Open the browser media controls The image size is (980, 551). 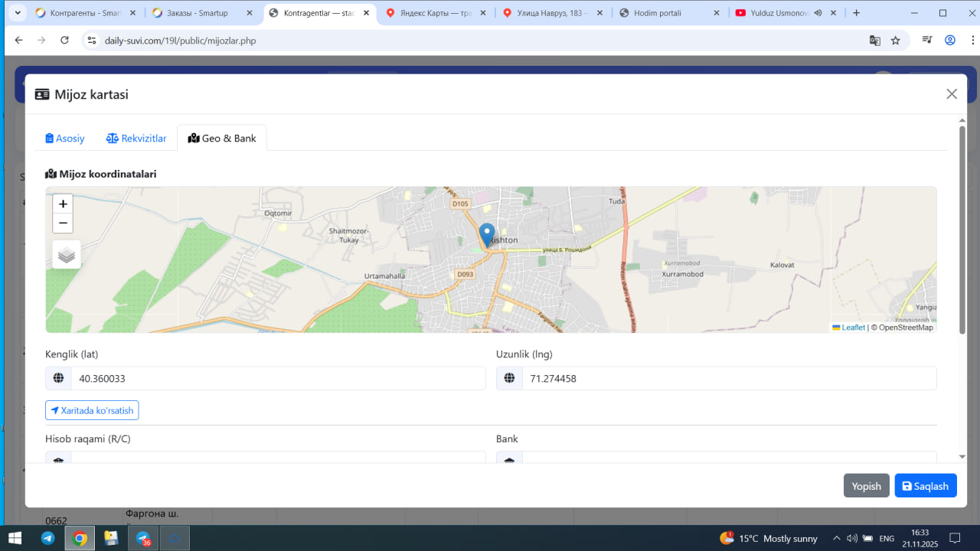point(927,41)
